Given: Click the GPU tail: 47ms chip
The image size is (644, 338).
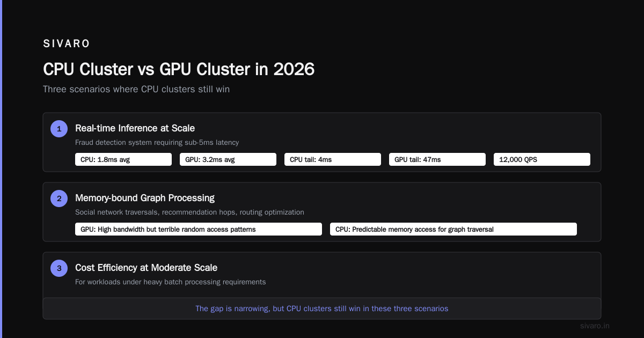Looking at the screenshot, I should 437,159.
